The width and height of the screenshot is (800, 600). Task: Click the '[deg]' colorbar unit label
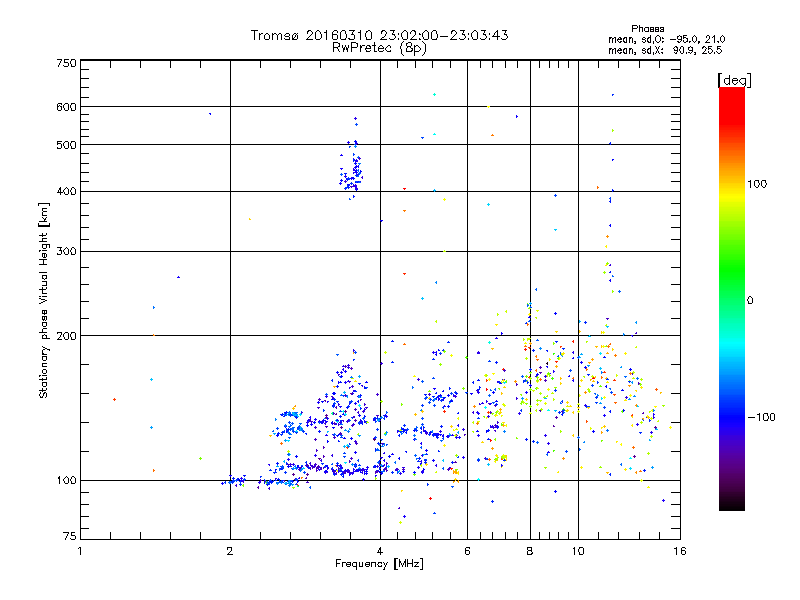tap(734, 80)
